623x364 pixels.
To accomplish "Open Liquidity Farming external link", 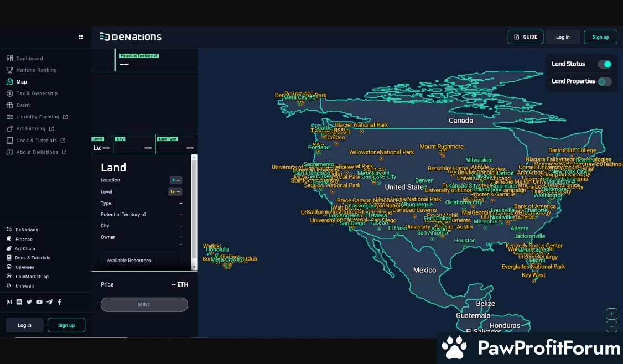I will pos(38,117).
